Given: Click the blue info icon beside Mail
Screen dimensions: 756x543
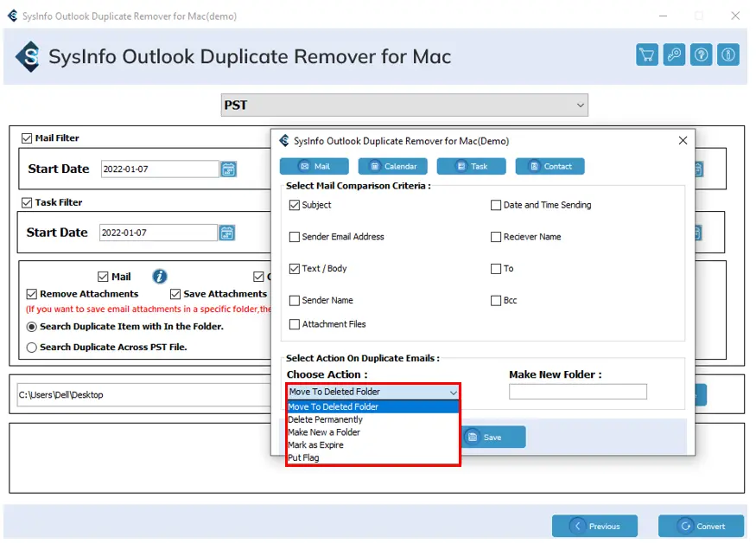Looking at the screenshot, I should tap(160, 276).
